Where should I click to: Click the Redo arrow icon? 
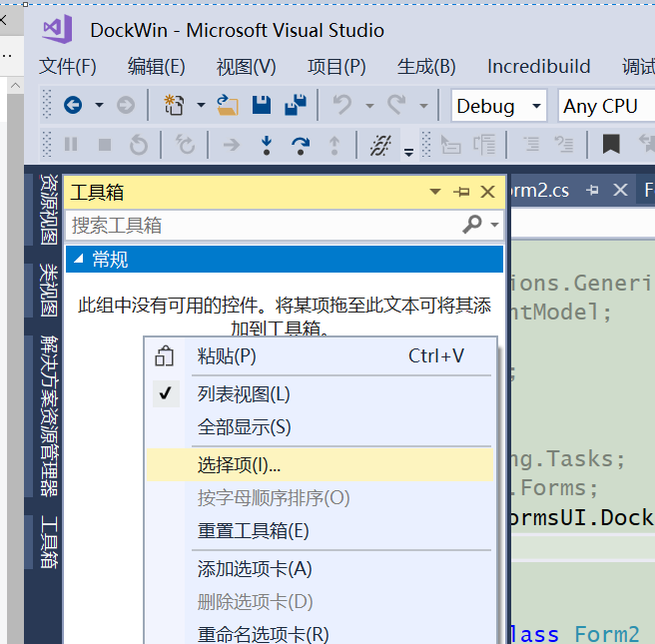(396, 105)
